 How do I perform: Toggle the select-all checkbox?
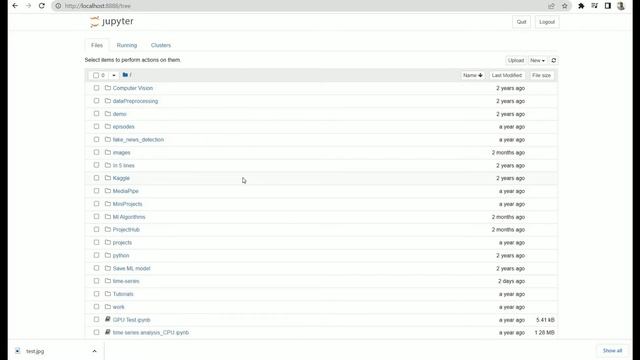point(96,76)
